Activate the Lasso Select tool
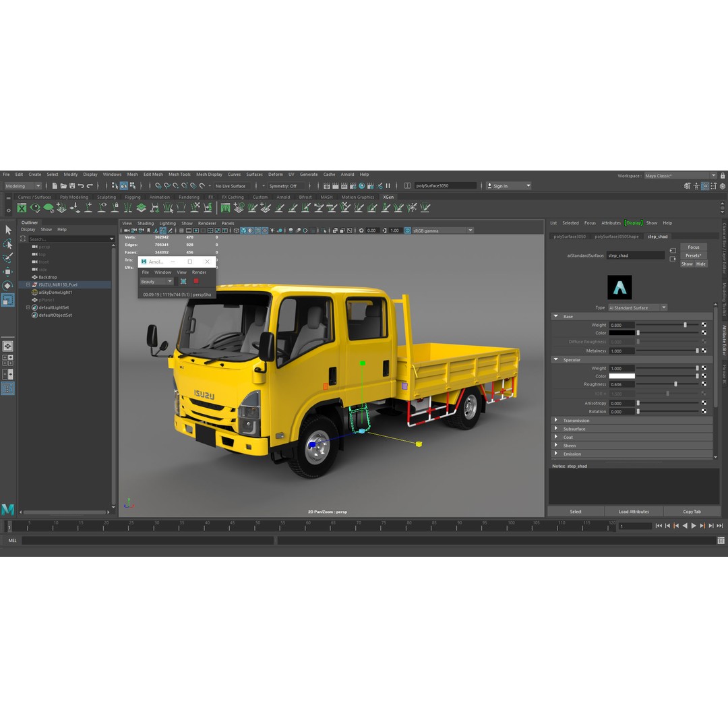The height and width of the screenshot is (728, 728). pos(8,244)
